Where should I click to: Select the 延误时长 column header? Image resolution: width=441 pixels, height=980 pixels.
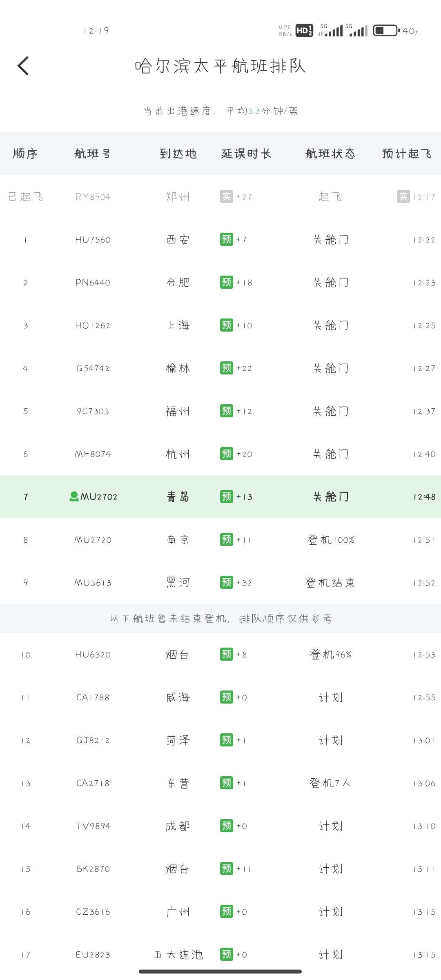click(x=246, y=154)
